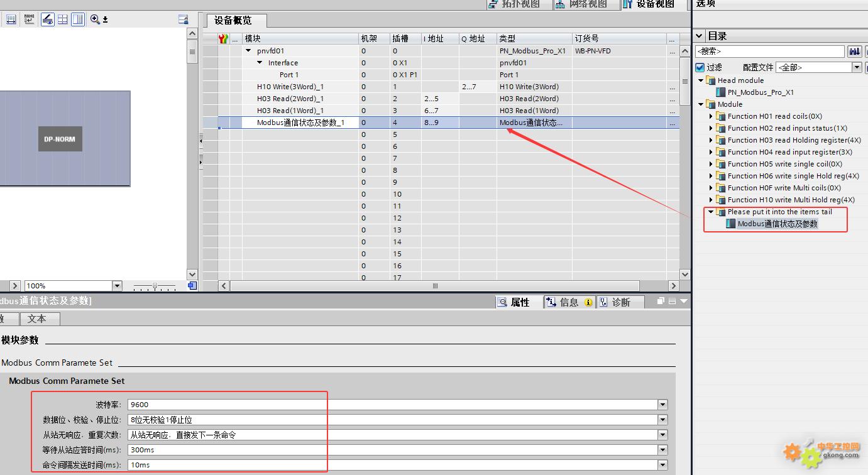Open the 信息 info tab

pos(568,302)
